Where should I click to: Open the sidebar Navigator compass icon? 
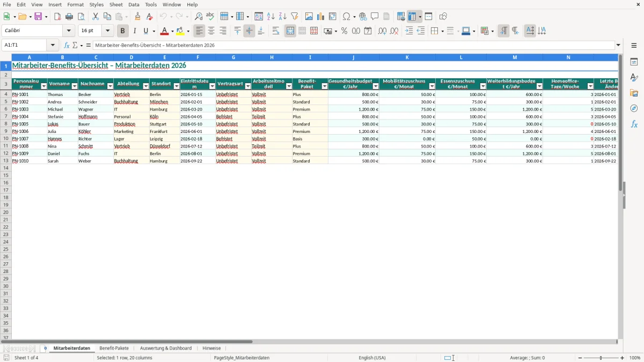[x=634, y=108]
